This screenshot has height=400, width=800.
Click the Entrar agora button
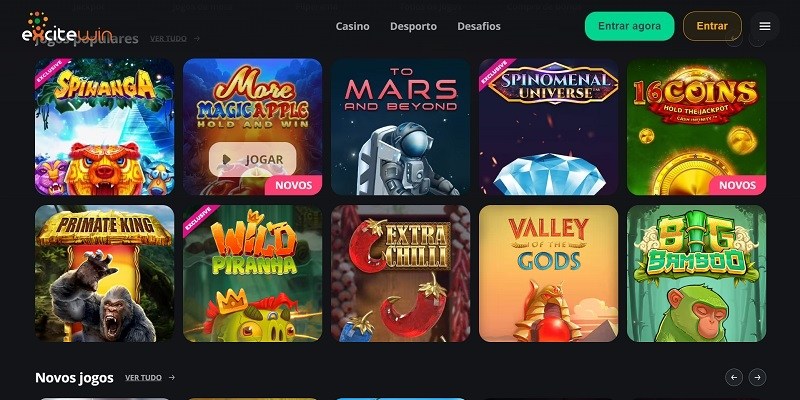coord(629,26)
